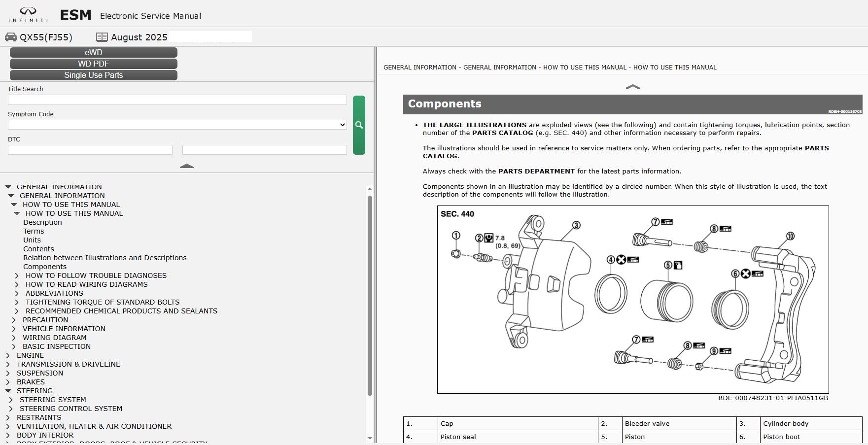Viewport: 868px width, 445px height.
Task: Click the Piston boot table cell
Action: point(811,437)
